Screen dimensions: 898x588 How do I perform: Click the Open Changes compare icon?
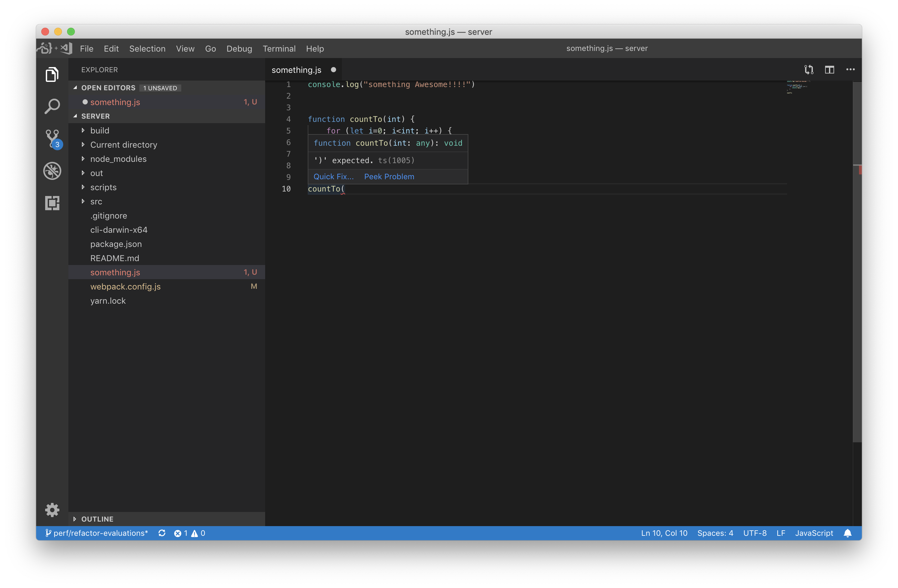click(x=809, y=69)
